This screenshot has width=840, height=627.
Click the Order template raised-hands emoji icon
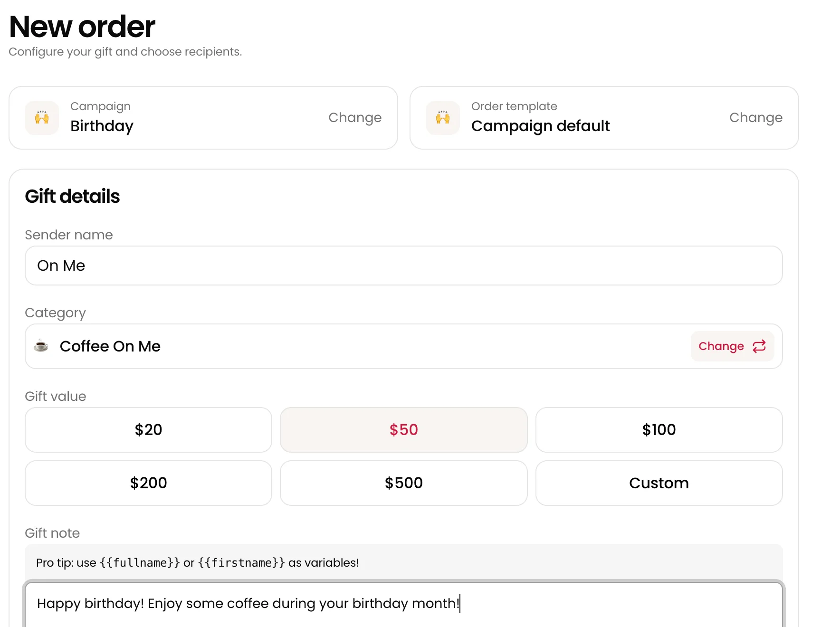443,117
